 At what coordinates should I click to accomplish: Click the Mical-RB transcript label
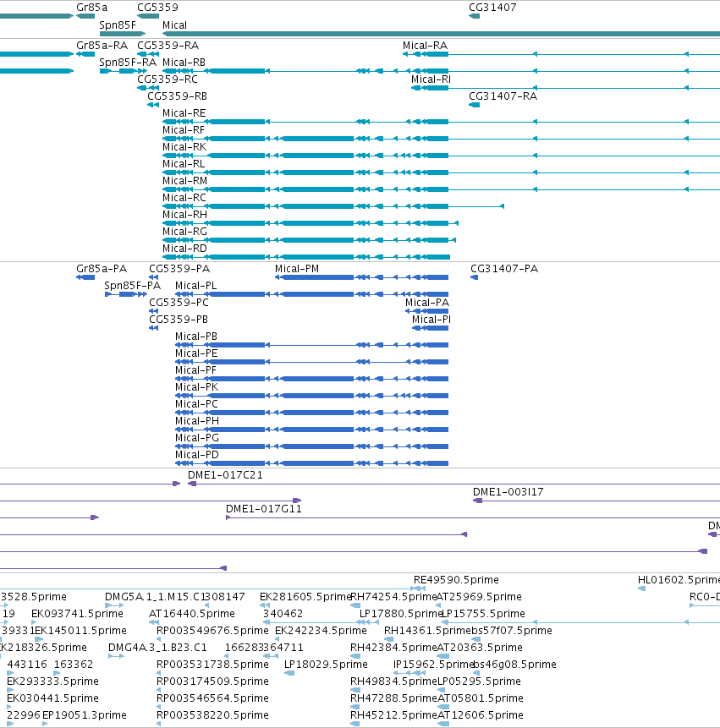pyautogui.click(x=184, y=63)
